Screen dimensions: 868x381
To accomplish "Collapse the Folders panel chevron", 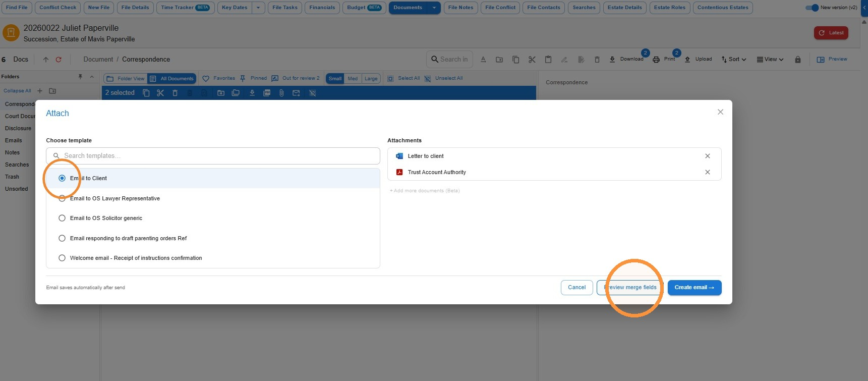I will 92,77.
